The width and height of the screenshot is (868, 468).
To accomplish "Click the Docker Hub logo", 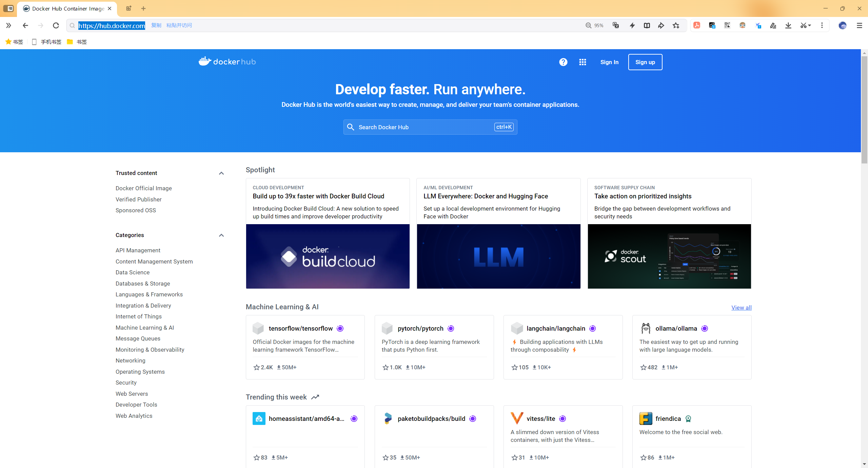I will pyautogui.click(x=227, y=61).
